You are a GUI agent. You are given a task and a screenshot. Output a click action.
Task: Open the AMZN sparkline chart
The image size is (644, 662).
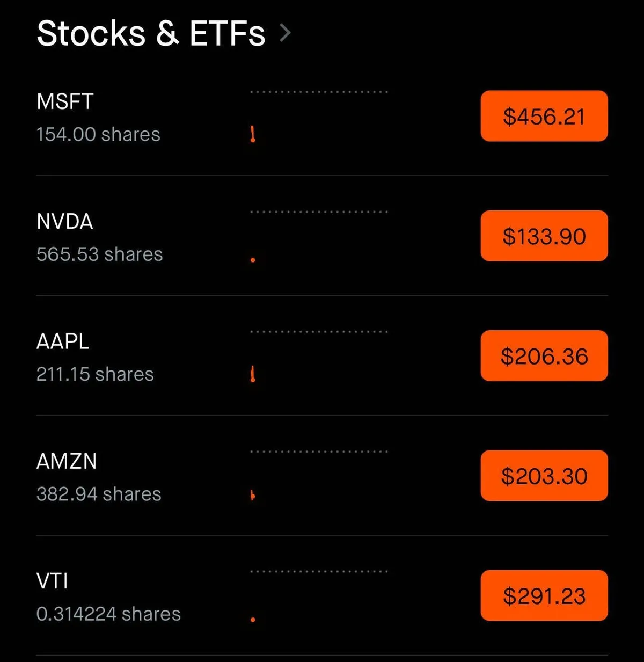click(319, 476)
